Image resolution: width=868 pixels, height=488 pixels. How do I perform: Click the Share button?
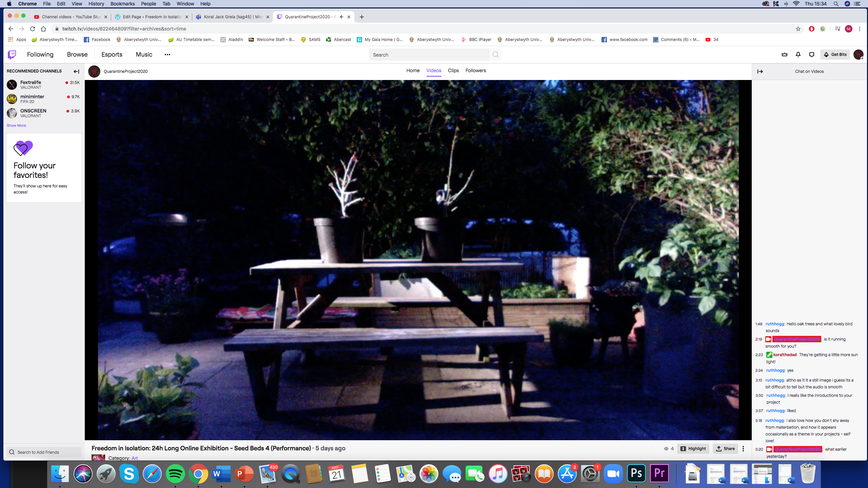click(x=725, y=449)
